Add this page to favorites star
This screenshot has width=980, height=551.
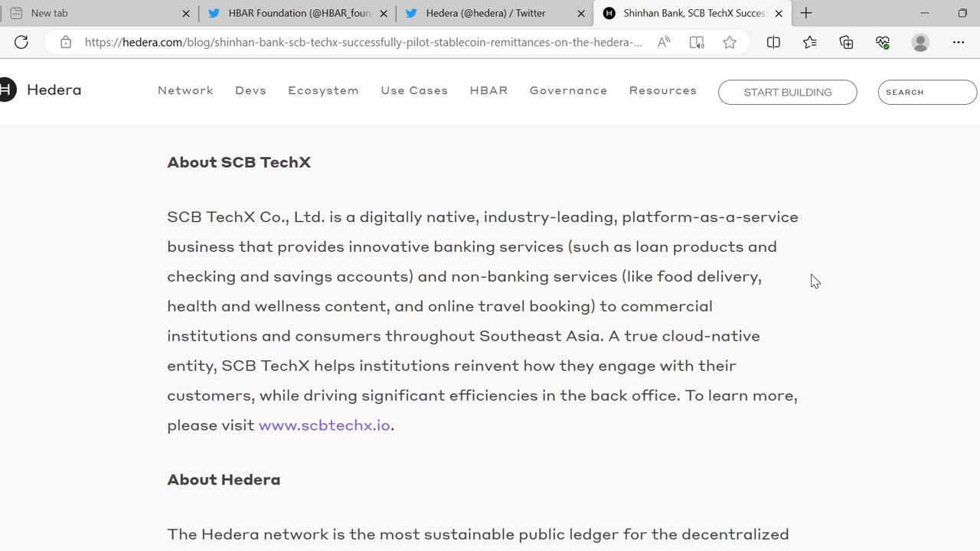pyautogui.click(x=730, y=42)
